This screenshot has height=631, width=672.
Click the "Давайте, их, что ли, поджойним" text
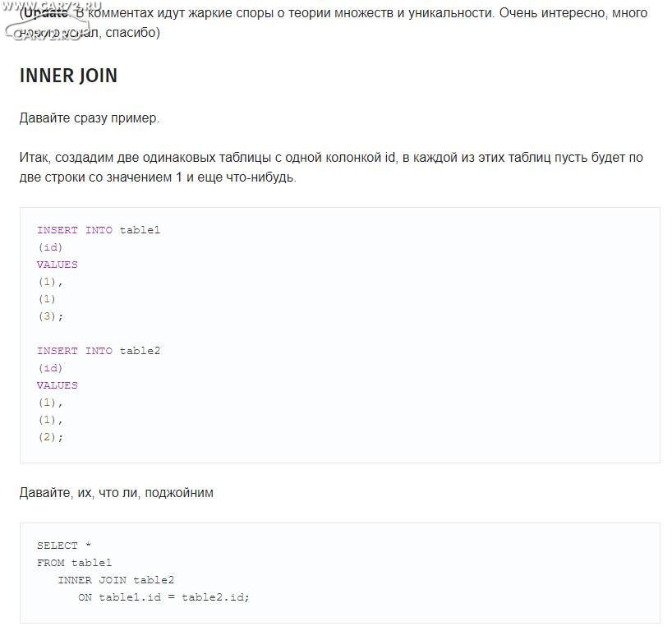tap(116, 493)
